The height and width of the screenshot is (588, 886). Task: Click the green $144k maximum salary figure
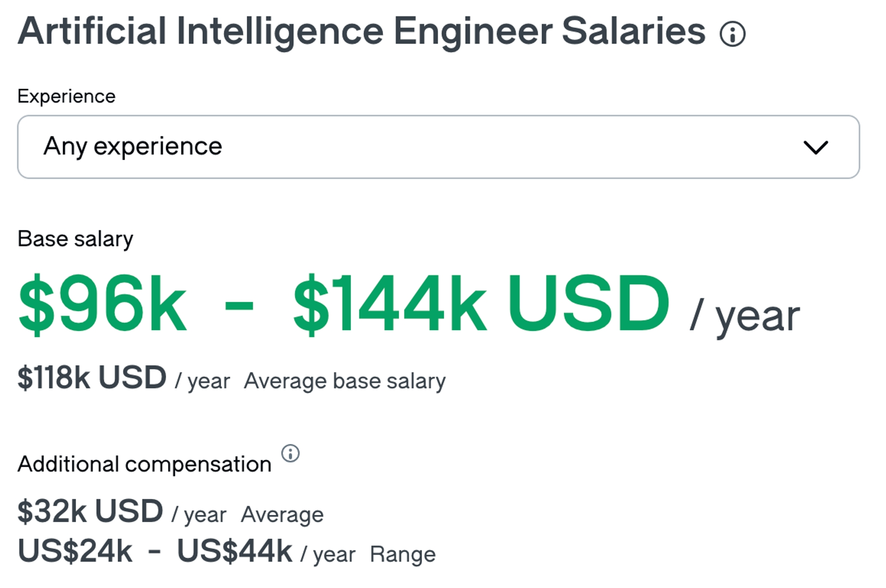pos(389,304)
